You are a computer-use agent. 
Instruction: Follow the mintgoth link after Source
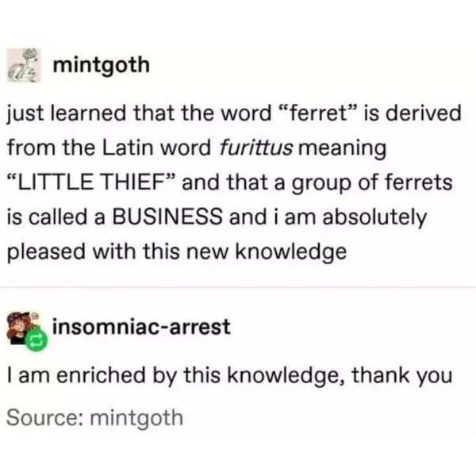[x=136, y=418]
